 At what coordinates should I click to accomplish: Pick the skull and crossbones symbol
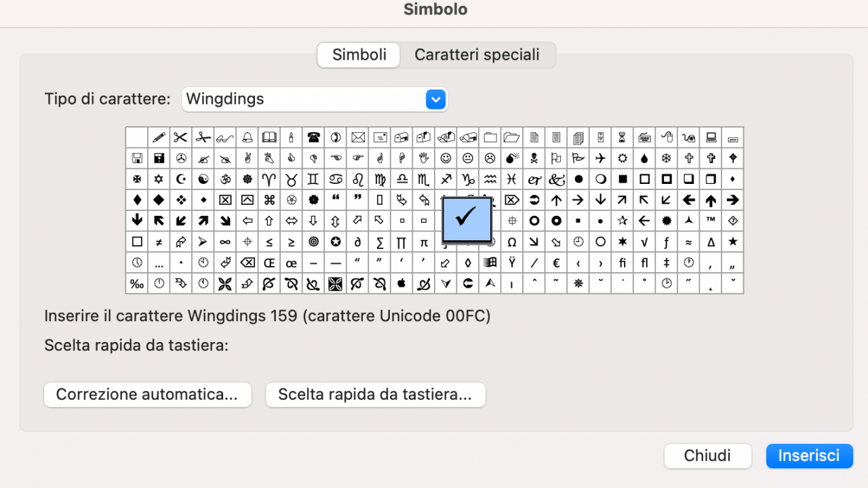(x=534, y=158)
